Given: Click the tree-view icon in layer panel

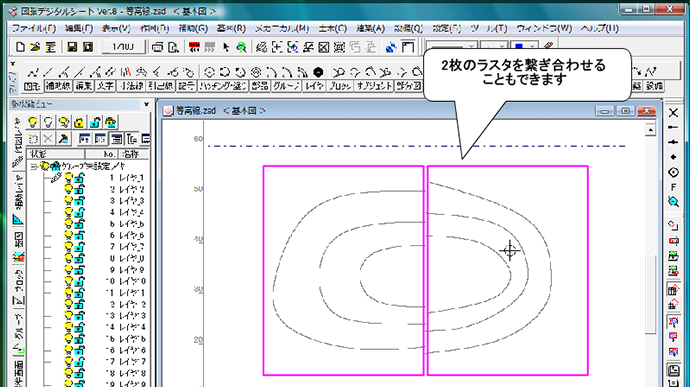Looking at the screenshot, I should click(132, 139).
